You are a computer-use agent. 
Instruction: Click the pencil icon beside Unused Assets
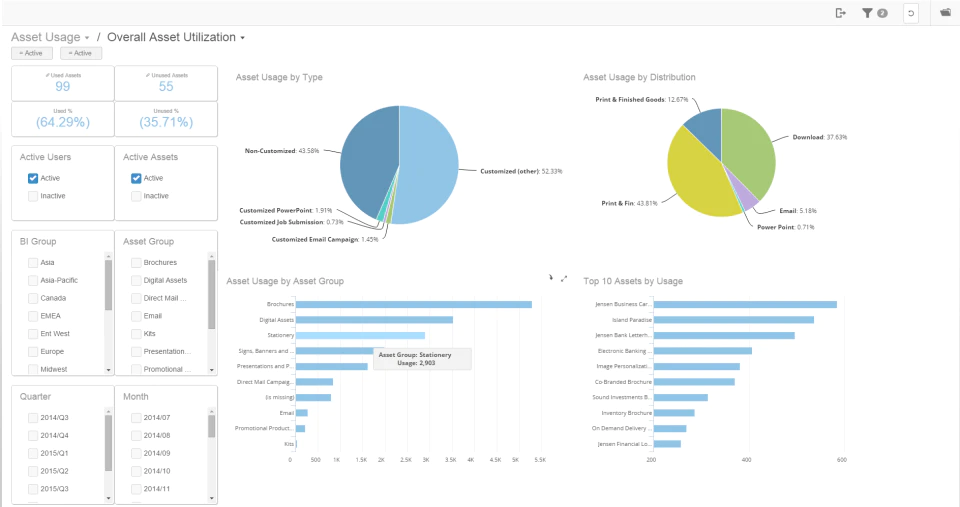pyautogui.click(x=148, y=75)
